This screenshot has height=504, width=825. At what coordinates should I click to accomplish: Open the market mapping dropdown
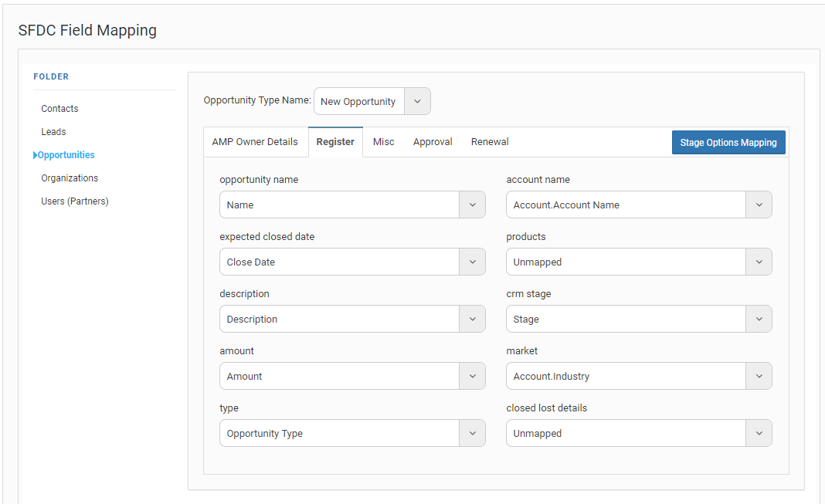coord(759,377)
